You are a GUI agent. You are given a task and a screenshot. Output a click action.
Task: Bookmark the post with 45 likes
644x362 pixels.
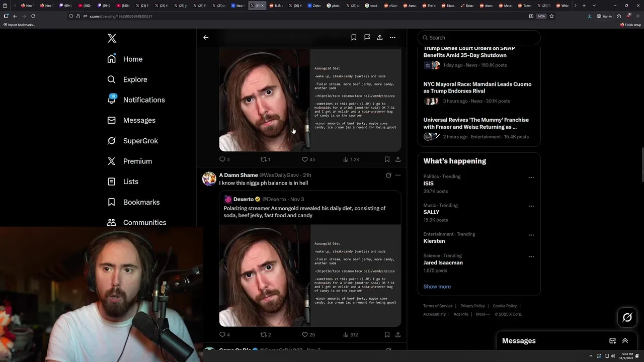(x=387, y=159)
